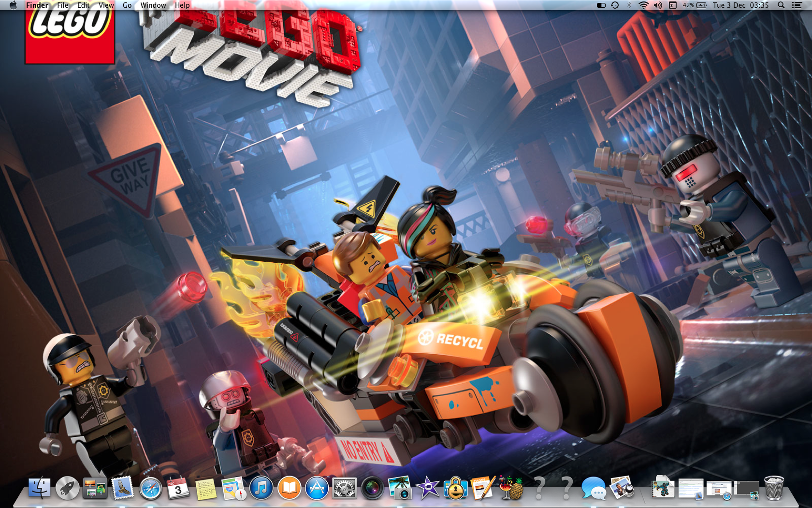Viewport: 812px width, 508px height.
Task: Open the View menu
Action: pos(106,5)
